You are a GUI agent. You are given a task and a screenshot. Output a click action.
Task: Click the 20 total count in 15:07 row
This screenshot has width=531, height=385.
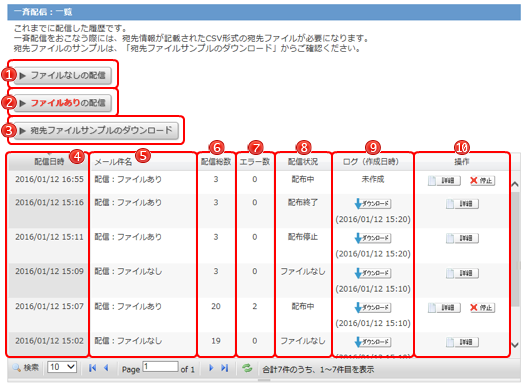point(216,306)
